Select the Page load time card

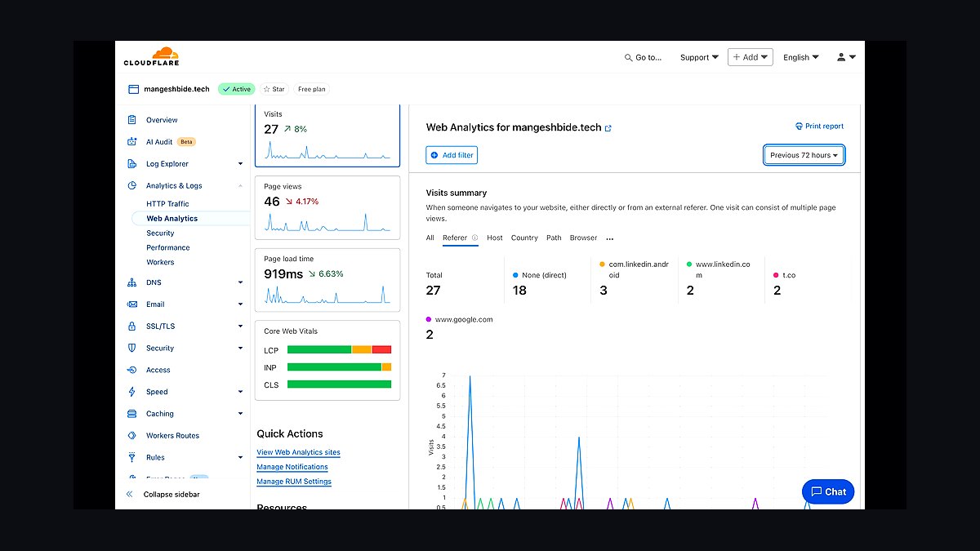[x=327, y=280]
